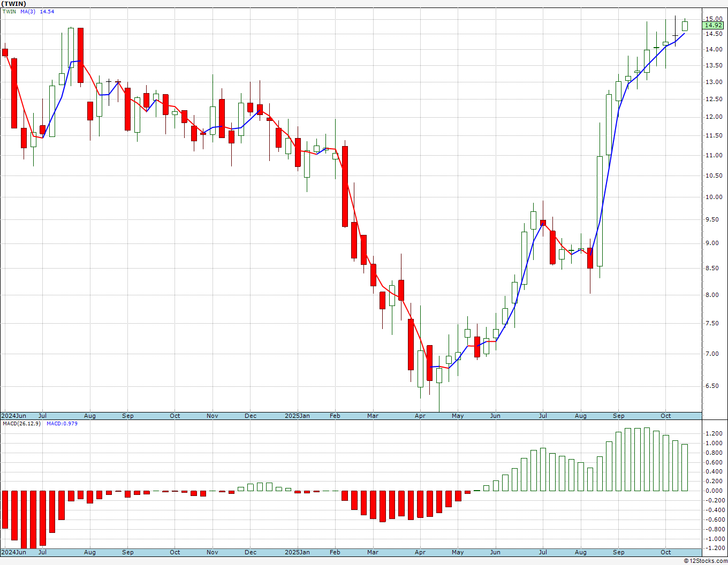Screen dimensions: 728x565
Task: Click the tallest green MACD histogram bar
Action: (x=647, y=459)
